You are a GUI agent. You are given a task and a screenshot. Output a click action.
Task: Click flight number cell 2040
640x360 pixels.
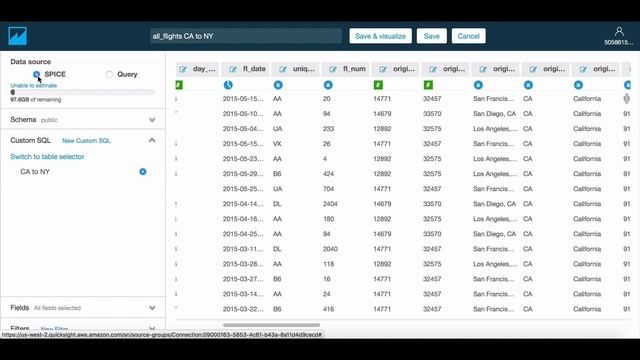[330, 249]
